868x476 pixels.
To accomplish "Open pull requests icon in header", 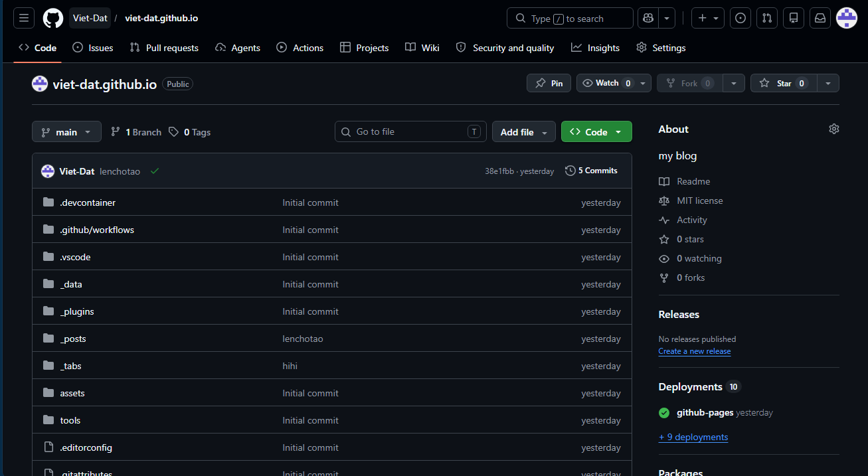I will click(767, 19).
